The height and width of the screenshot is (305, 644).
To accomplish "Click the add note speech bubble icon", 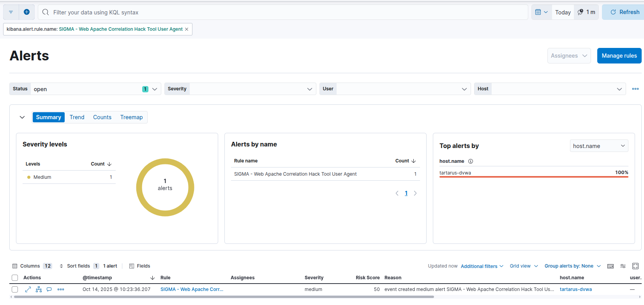I will (49, 289).
